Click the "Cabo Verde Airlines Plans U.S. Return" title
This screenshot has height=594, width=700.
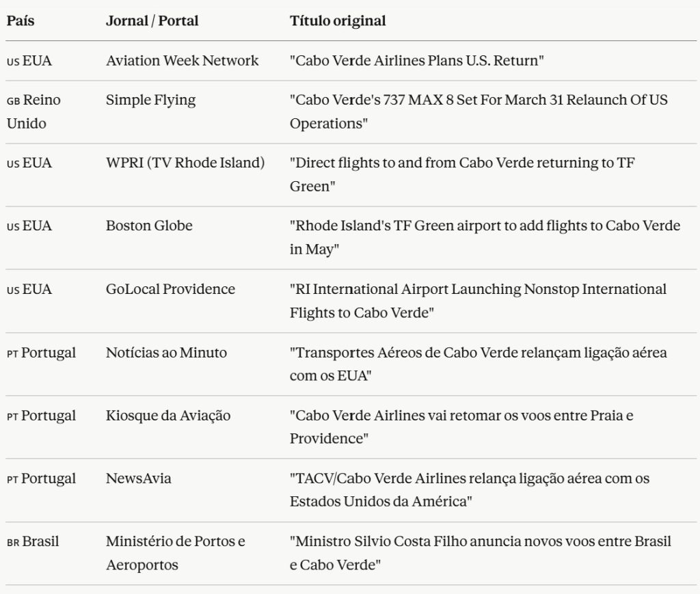[417, 60]
